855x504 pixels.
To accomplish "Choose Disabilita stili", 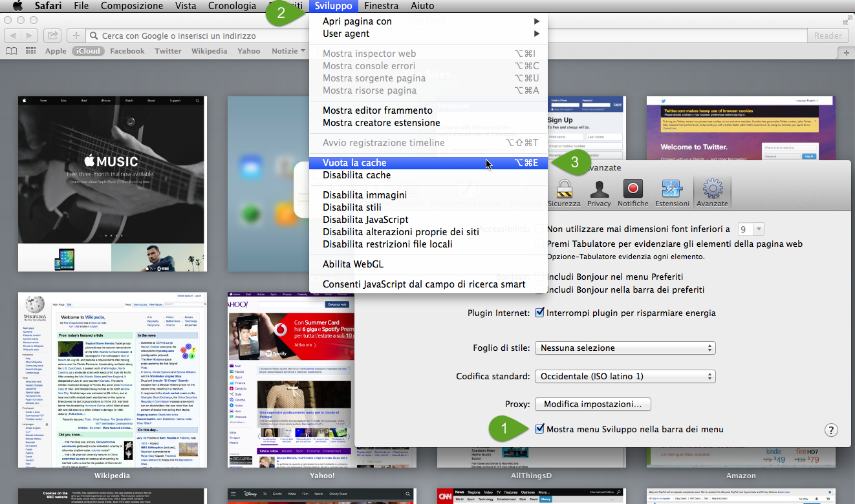I will click(x=428, y=207).
